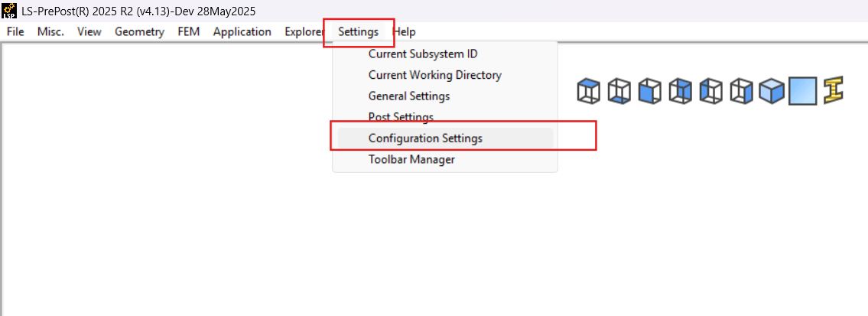Viewport: 868px width, 316px height.
Task: Open the Geometry menu
Action: coord(139,32)
